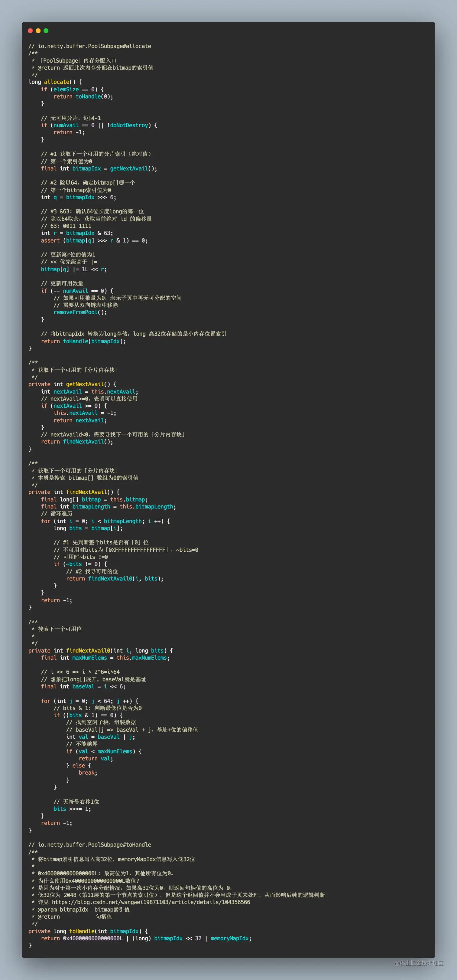The height and width of the screenshot is (980, 457).
Task: Click the line 'final long[] bitmap = this.bitmap;'
Action: tap(94, 499)
